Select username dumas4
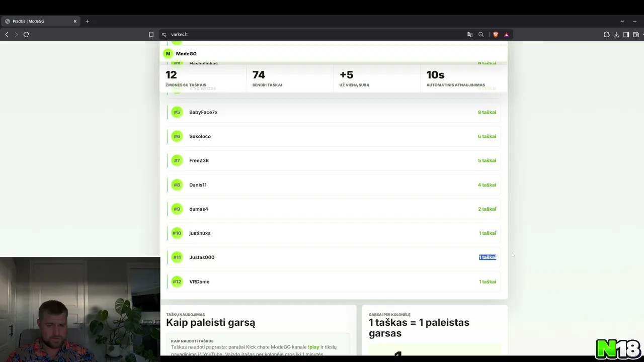 [199, 209]
